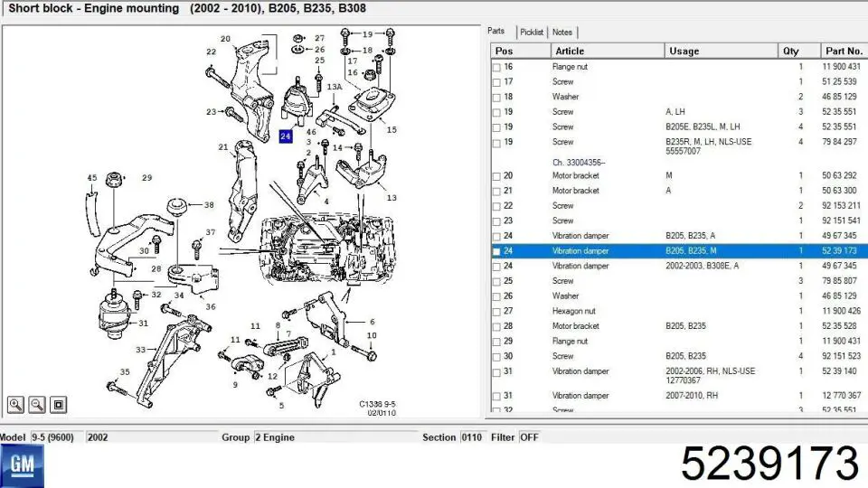Click the Section field 0110

tap(473, 437)
